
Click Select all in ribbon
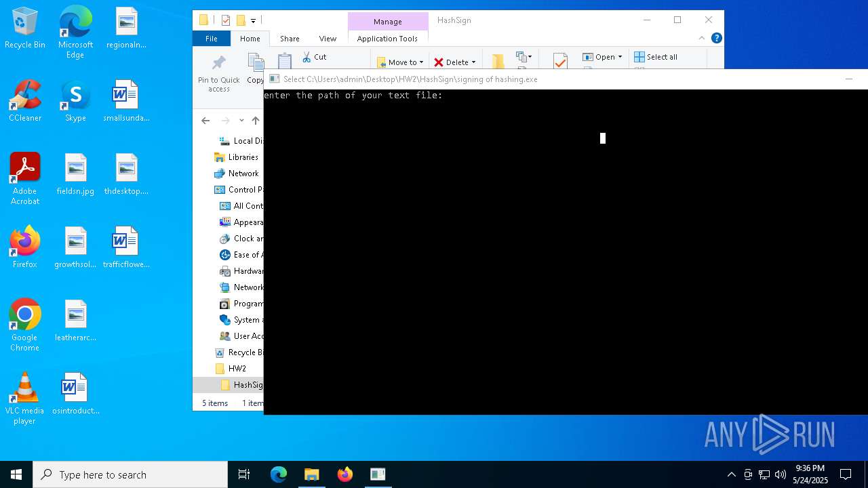tap(656, 57)
